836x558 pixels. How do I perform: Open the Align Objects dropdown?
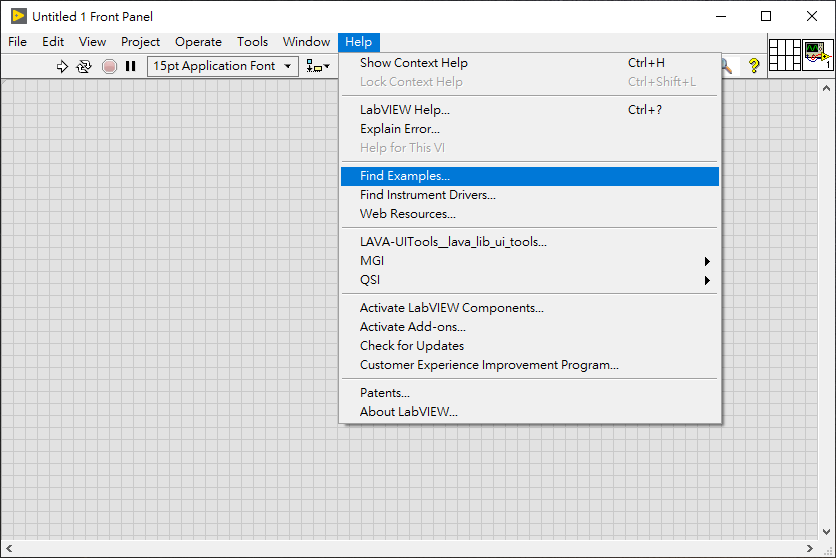pos(318,66)
